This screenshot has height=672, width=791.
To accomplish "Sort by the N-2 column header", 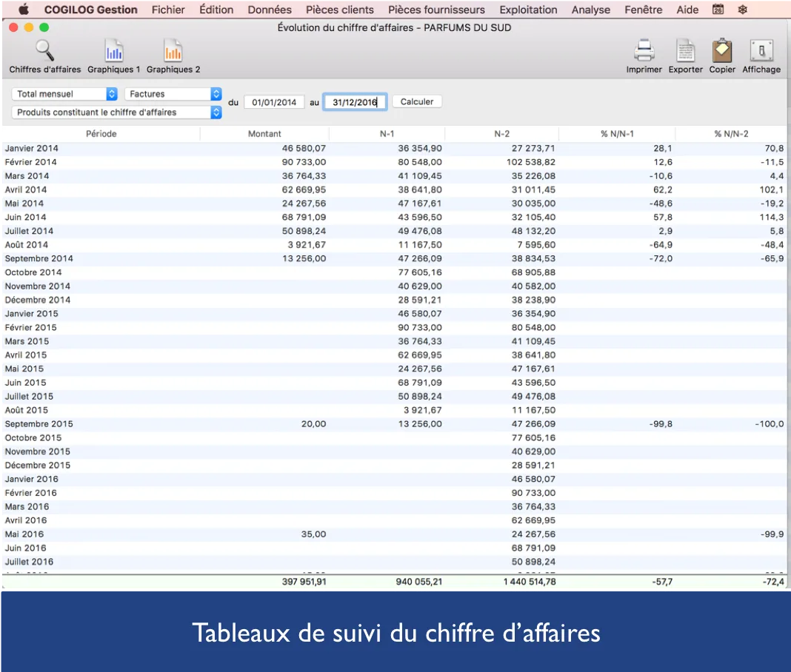I will pyautogui.click(x=501, y=134).
